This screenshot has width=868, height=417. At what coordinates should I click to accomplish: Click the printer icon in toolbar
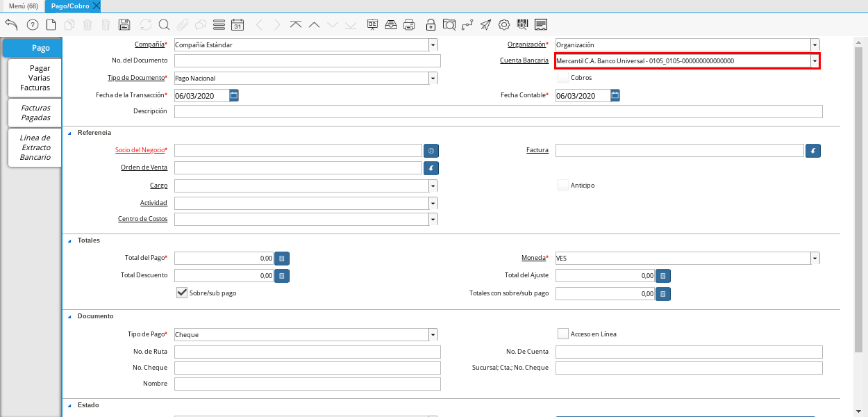(409, 25)
